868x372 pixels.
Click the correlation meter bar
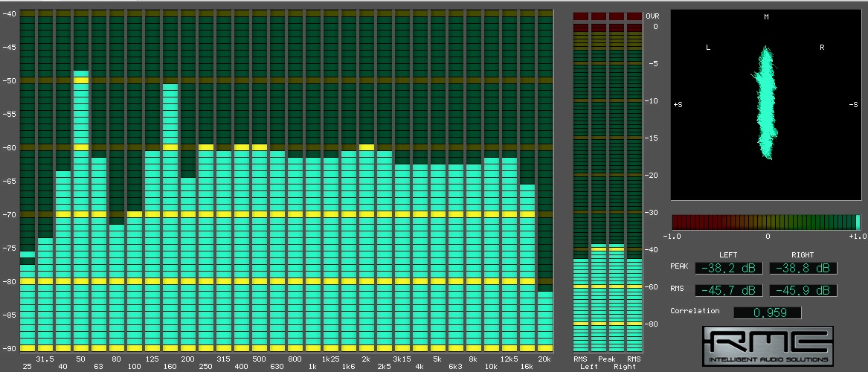[766, 222]
